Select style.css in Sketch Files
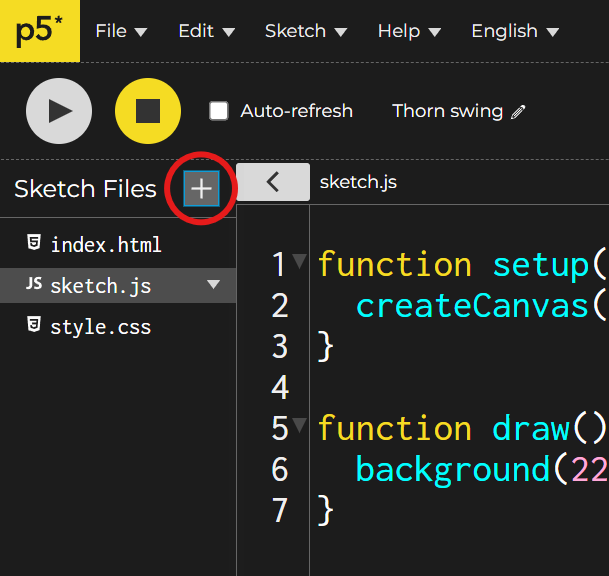 tap(100, 326)
